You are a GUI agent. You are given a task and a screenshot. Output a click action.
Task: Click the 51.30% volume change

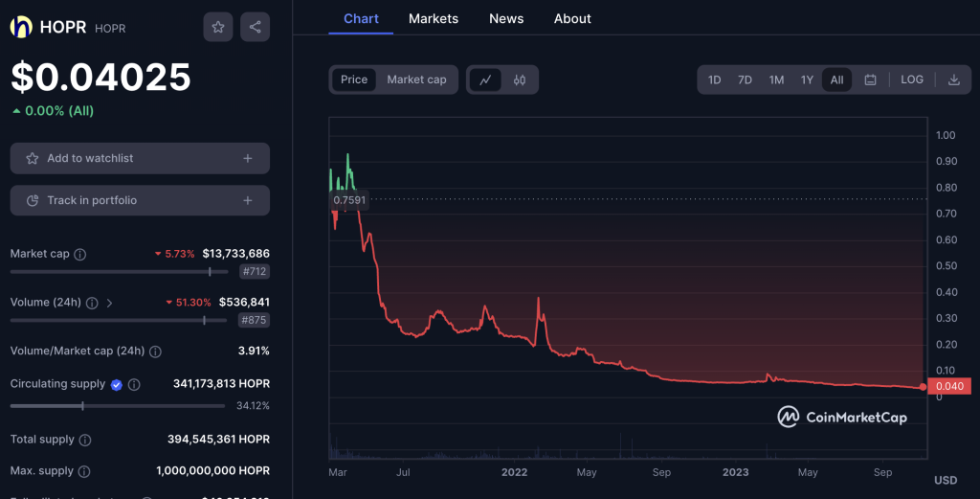coord(189,303)
